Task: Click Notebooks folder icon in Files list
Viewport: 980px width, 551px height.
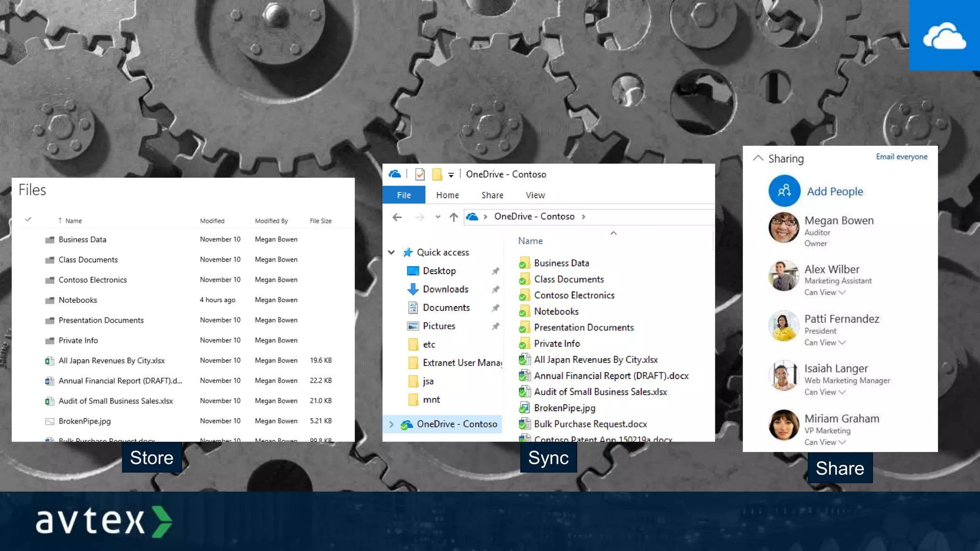Action: point(49,300)
